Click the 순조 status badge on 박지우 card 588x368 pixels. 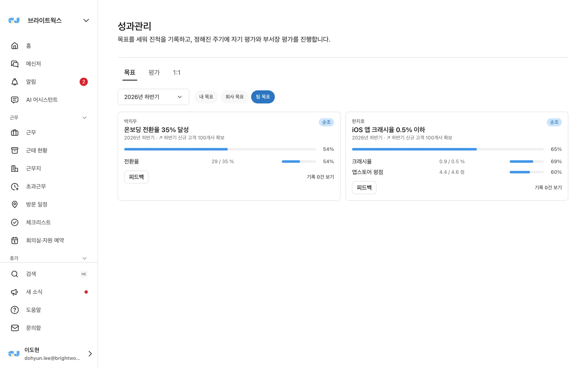(x=326, y=122)
